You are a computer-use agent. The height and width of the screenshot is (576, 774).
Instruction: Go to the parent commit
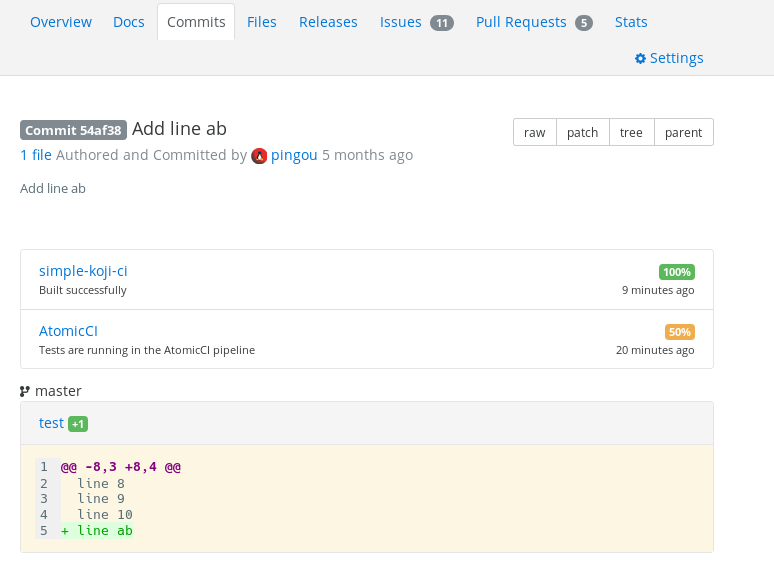click(684, 132)
